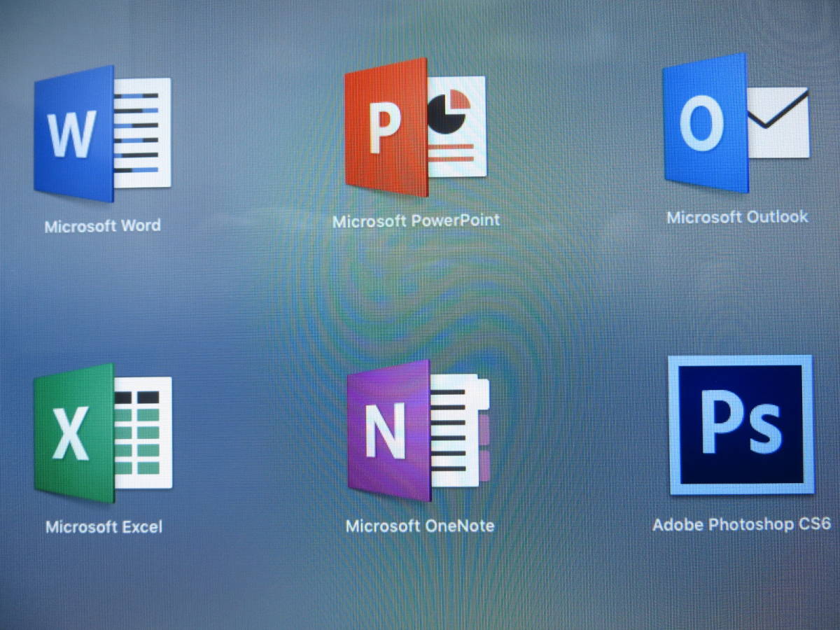Screen dimensions: 840x630
Task: Launch Adobe Photoshop CS6 from its icon
Action: click(741, 425)
